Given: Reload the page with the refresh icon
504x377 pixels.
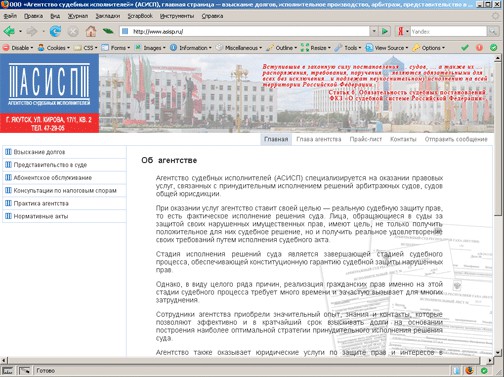Looking at the screenshot, I should click(55, 32).
